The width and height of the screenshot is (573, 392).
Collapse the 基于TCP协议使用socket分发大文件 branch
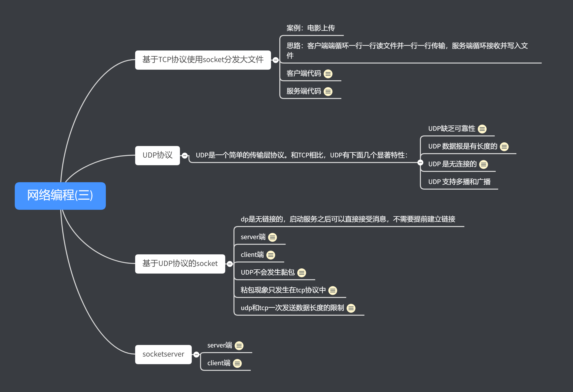(276, 60)
